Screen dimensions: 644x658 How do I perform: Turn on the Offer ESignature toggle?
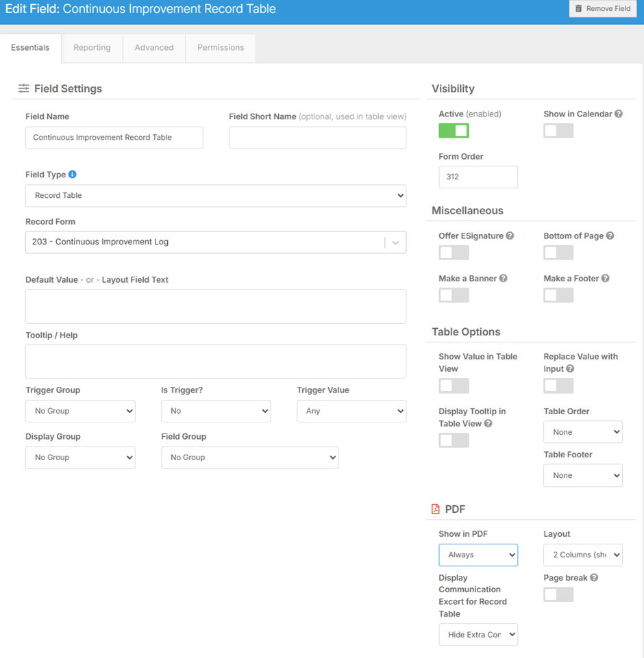[x=454, y=253]
